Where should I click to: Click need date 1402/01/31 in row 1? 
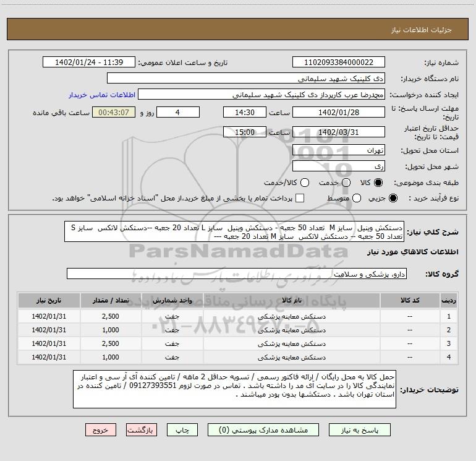tap(49, 316)
